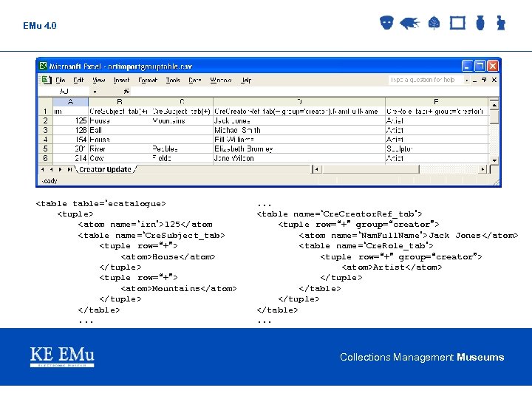Select column A header

click(71, 101)
